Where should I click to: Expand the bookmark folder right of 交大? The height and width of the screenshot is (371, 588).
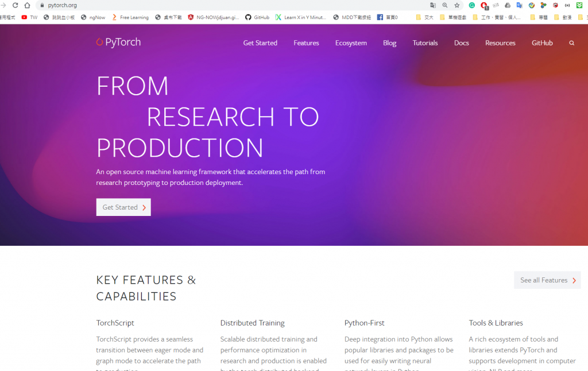coord(453,17)
